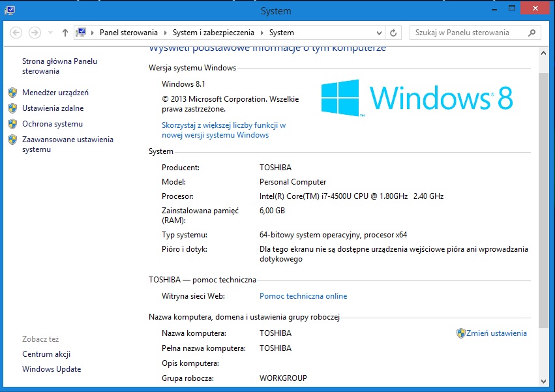Click the Pióro i dotyk description text
The height and width of the screenshot is (392, 555).
click(394, 254)
